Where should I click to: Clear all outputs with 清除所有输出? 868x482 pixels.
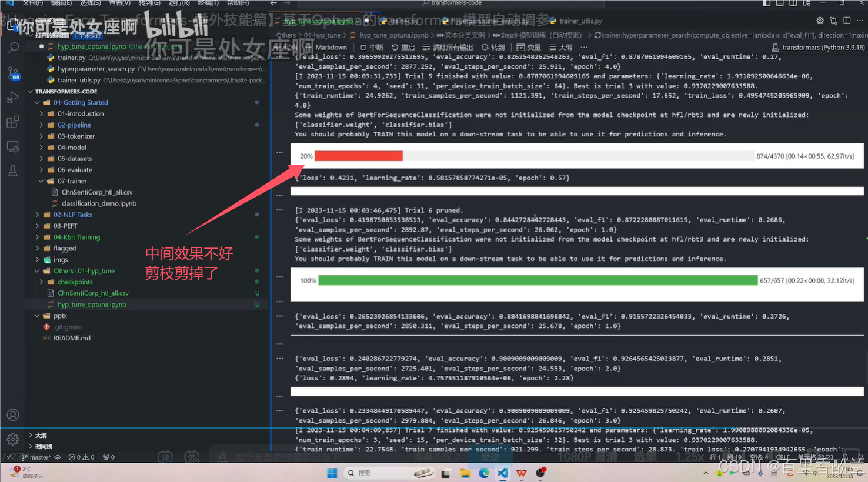point(448,47)
